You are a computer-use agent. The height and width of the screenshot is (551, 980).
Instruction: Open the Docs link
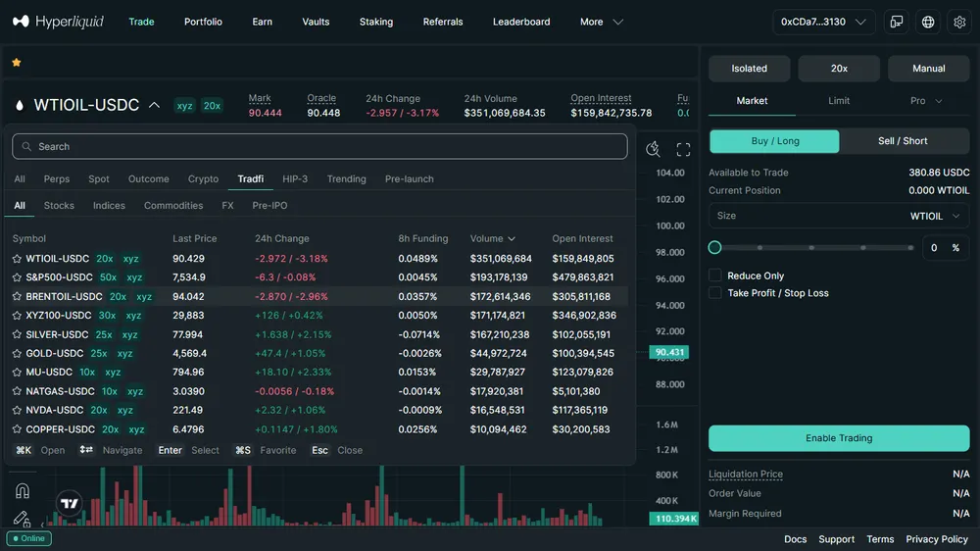tap(795, 539)
